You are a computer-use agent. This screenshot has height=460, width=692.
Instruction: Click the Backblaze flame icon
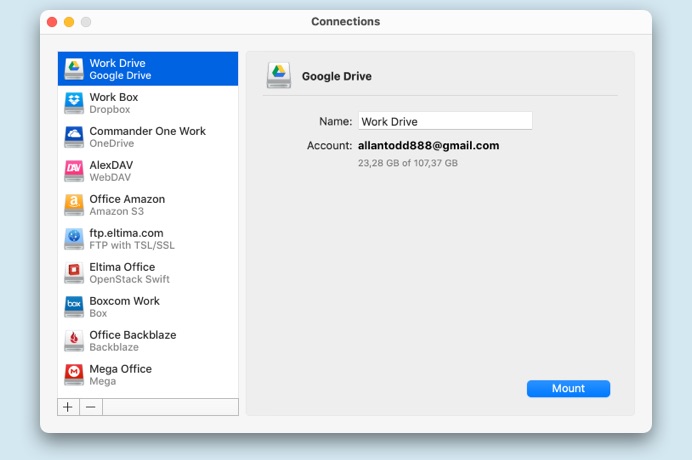(x=74, y=341)
